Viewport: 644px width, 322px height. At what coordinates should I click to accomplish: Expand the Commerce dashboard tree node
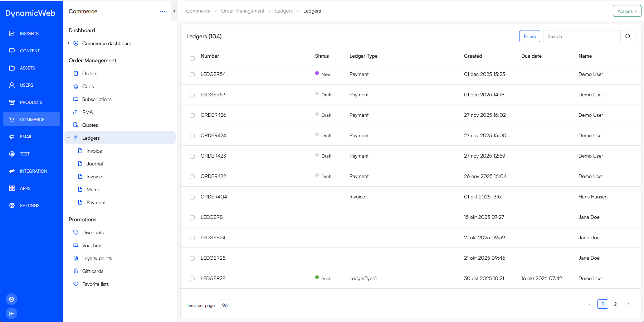pos(69,43)
